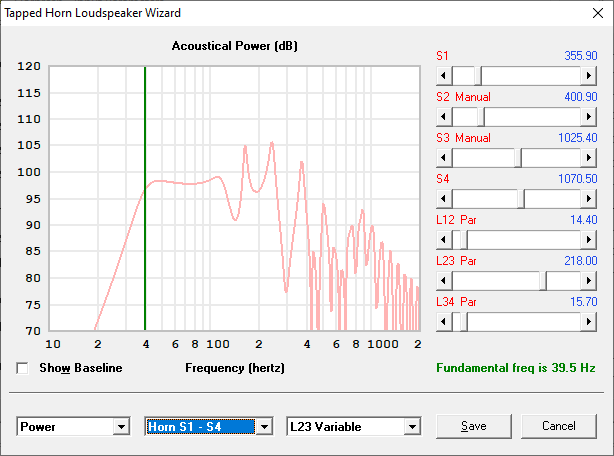Screen dimensions: 614x456
Task: Click the L12 slider thumb
Action: 464,240
